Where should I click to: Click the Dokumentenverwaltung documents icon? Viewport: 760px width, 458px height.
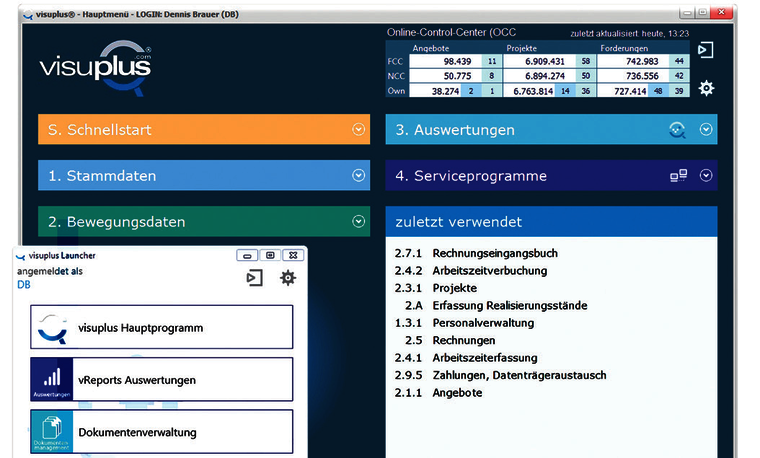[52, 431]
